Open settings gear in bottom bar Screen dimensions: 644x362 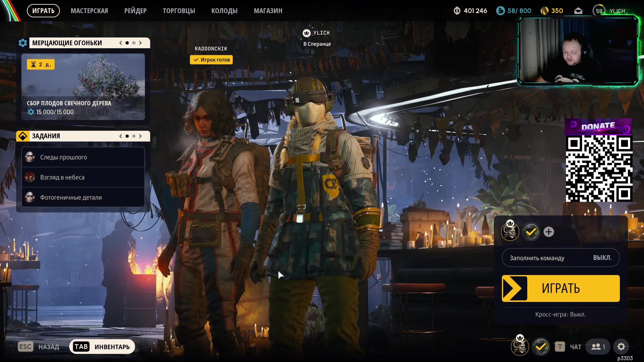pos(621,347)
